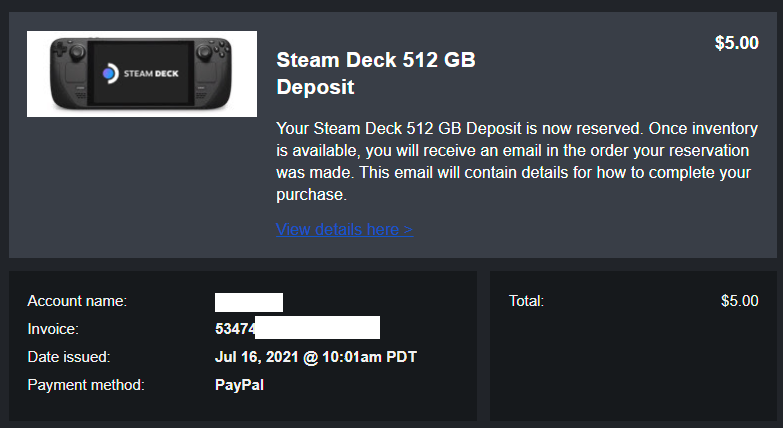Select the Jul 16, 2021 issue date

(315, 356)
